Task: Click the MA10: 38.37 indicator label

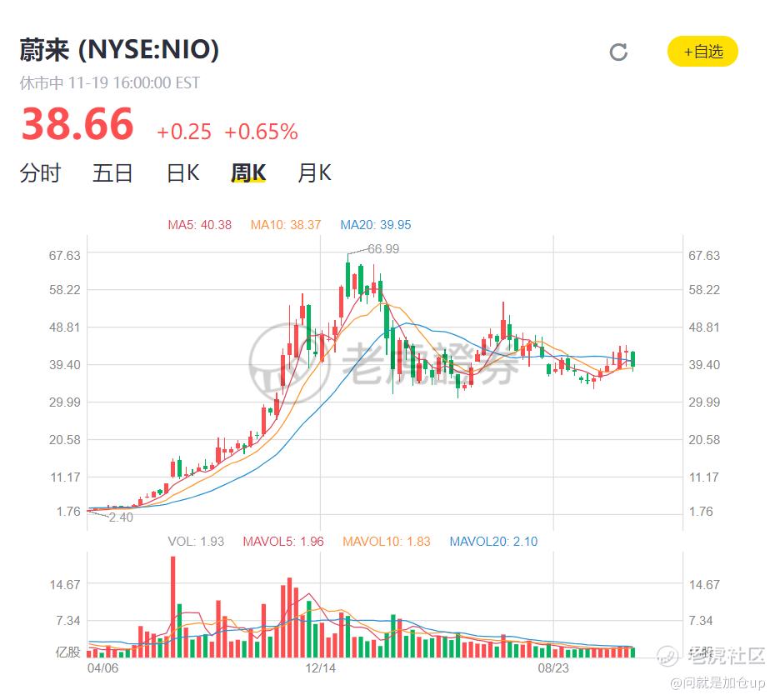Action: [286, 225]
